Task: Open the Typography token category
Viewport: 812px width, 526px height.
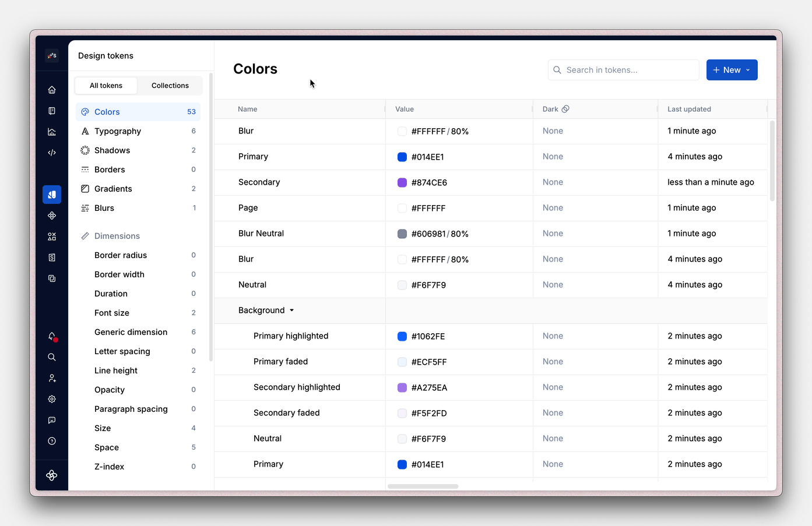Action: pos(118,131)
